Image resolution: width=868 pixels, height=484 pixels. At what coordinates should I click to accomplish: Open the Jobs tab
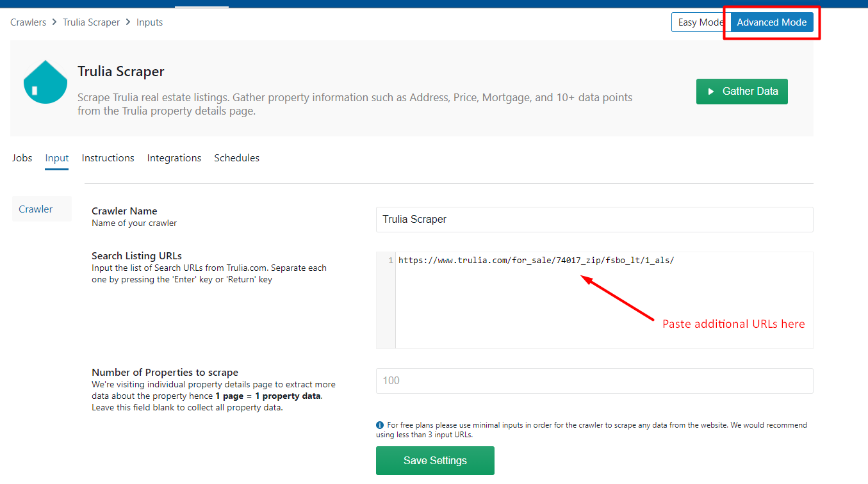point(22,158)
